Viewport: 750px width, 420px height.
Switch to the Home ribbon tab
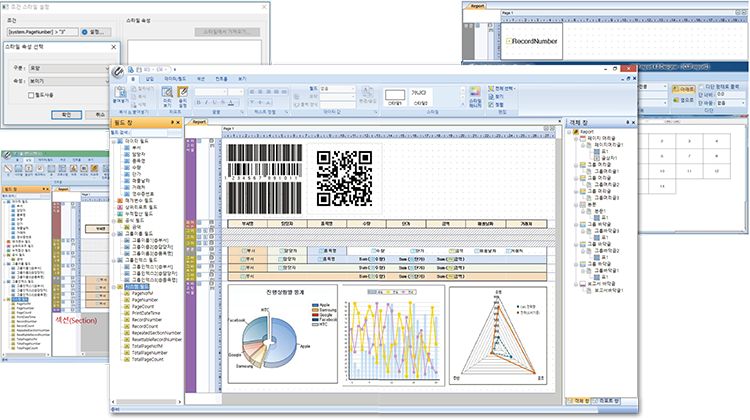pyautogui.click(x=133, y=79)
